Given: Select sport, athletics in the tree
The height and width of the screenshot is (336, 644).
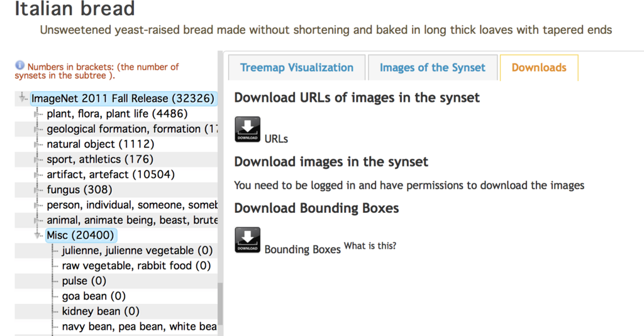Looking at the screenshot, I should tap(100, 160).
